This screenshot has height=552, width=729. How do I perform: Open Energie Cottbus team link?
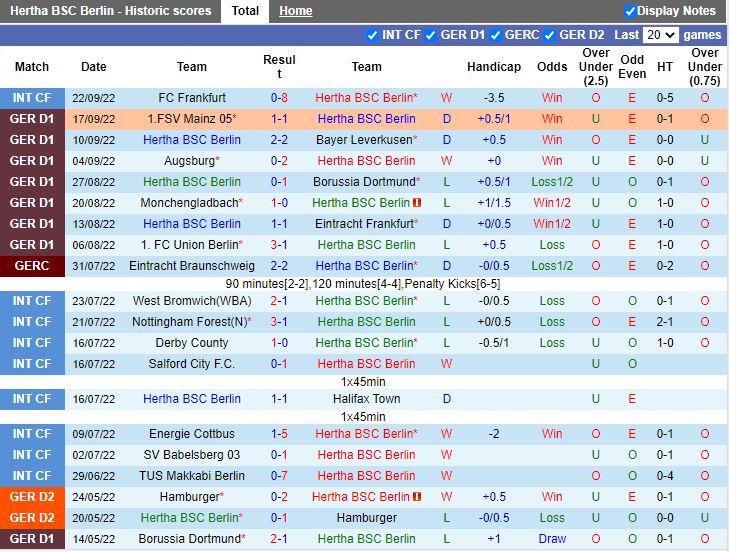tap(192, 434)
